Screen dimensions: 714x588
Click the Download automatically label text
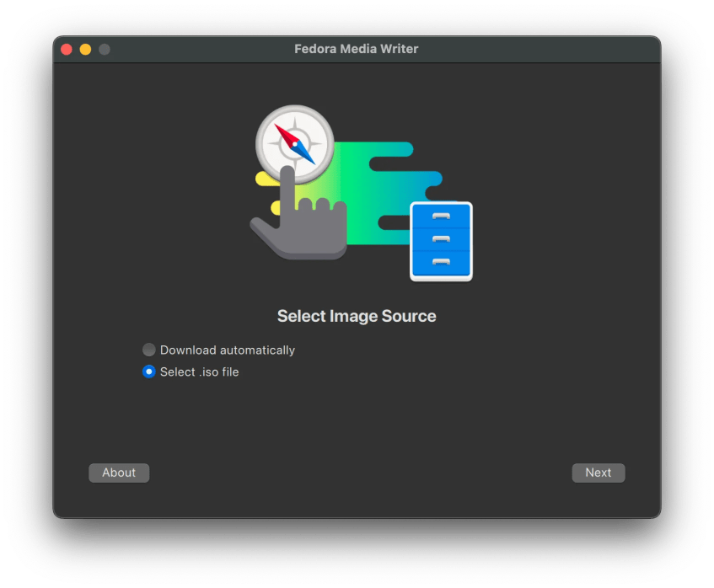228,350
